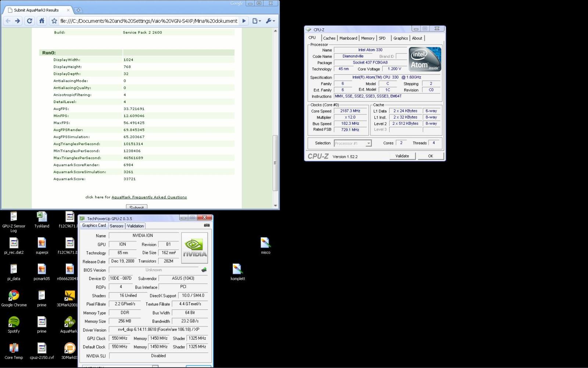Open AquaMark Frequently Asked Questions link

coord(149,197)
